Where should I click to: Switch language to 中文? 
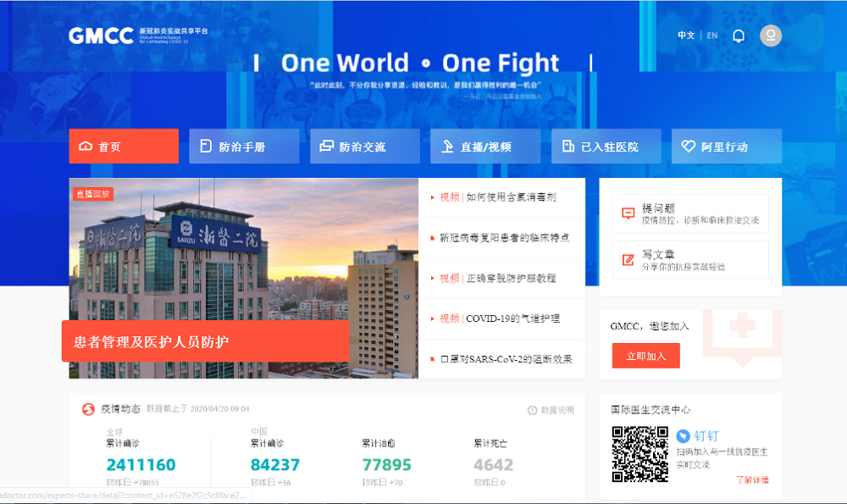[x=686, y=36]
